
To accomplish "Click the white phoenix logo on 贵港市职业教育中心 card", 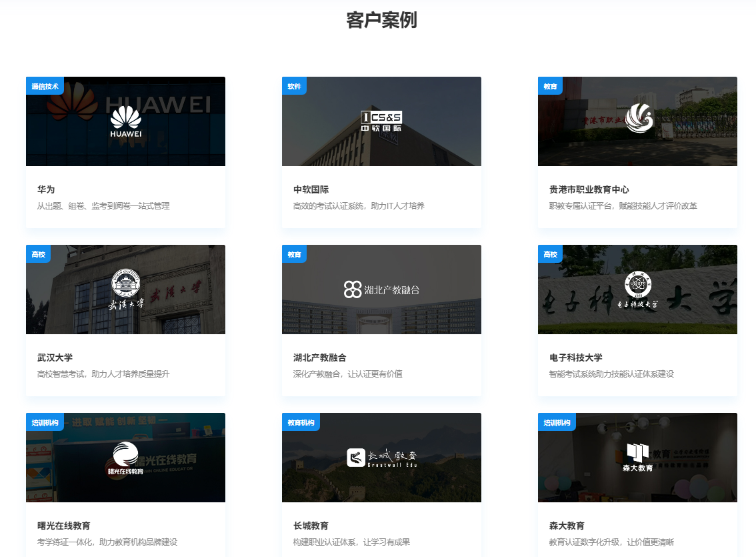I will tap(639, 118).
